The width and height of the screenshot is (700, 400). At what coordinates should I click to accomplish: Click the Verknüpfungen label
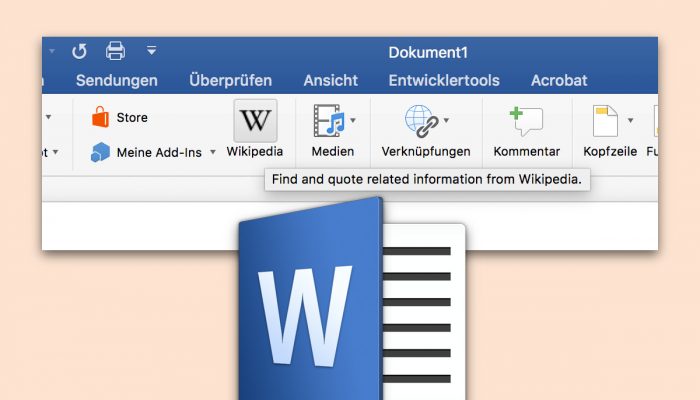point(426,152)
